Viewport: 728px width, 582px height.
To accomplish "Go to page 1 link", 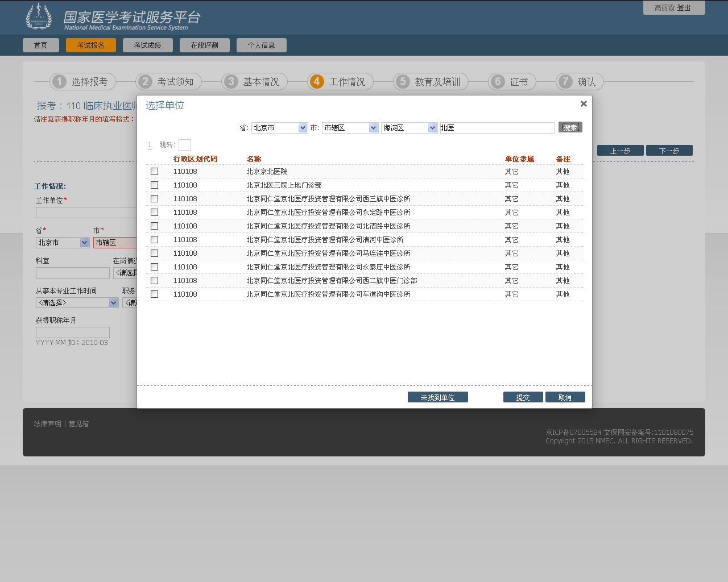I will (150, 145).
